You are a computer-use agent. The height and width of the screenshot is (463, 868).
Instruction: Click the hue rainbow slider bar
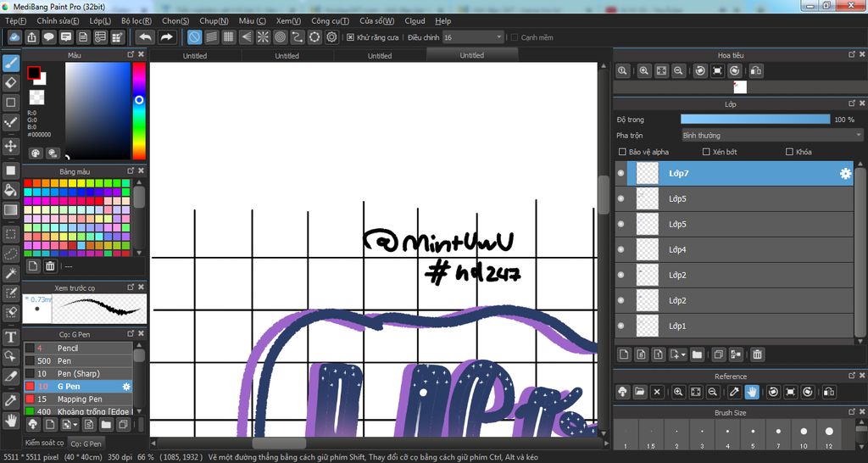[x=139, y=111]
